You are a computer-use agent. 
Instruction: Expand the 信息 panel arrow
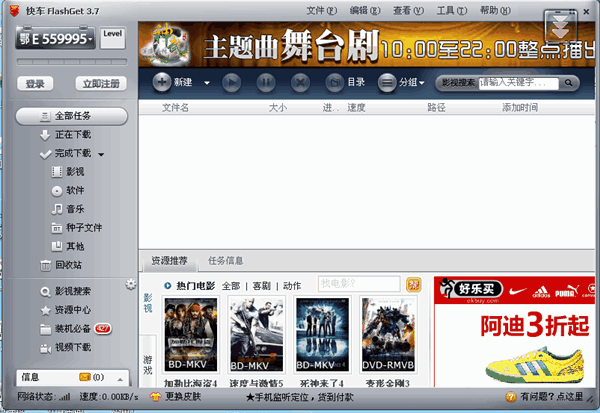[120, 379]
